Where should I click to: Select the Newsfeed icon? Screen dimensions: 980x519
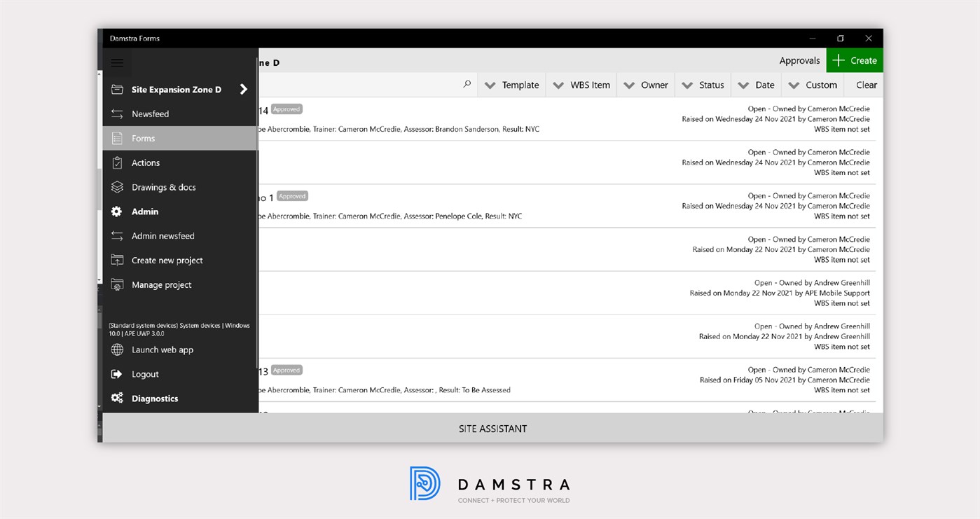pyautogui.click(x=117, y=113)
